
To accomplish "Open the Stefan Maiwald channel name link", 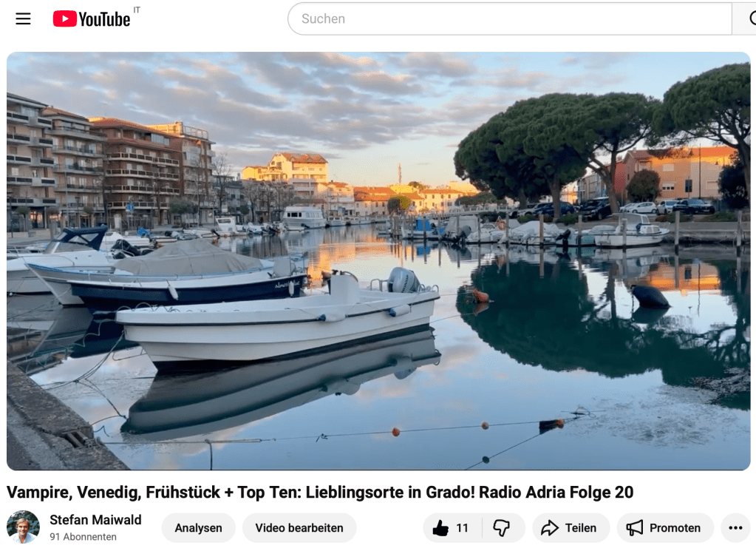I will (95, 520).
